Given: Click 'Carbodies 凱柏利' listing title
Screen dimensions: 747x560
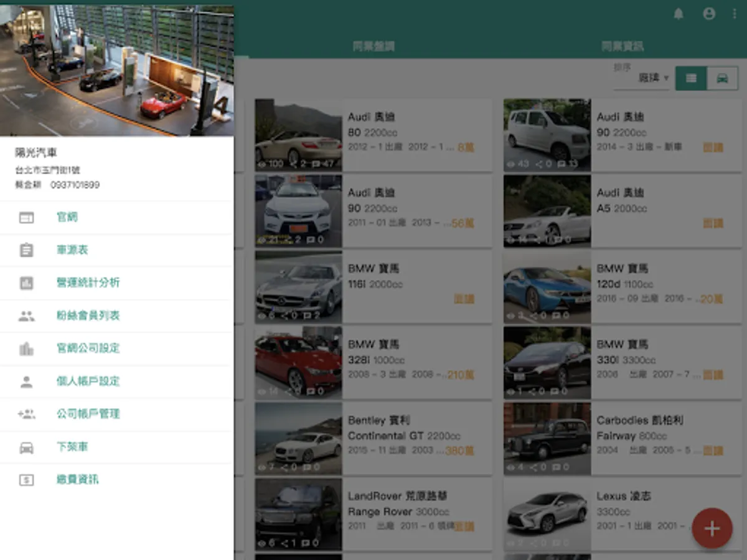Looking at the screenshot, I should click(640, 421).
